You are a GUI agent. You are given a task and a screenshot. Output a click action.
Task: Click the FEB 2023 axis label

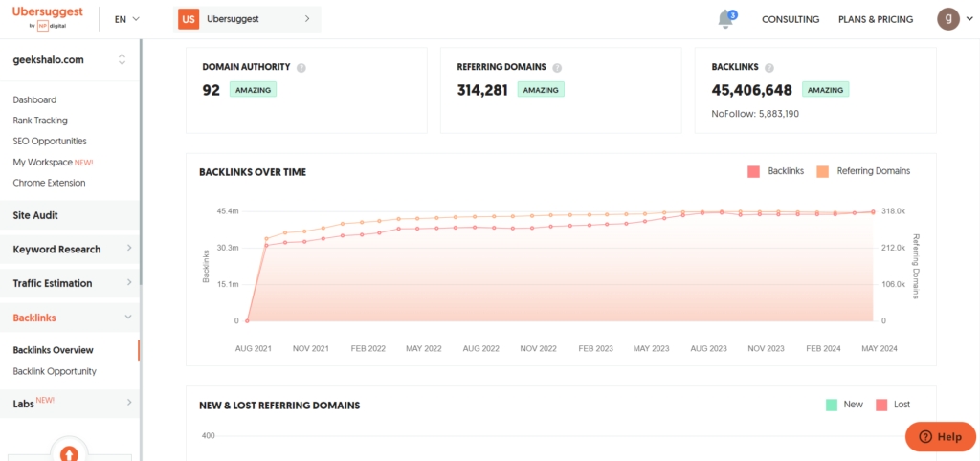(x=595, y=348)
